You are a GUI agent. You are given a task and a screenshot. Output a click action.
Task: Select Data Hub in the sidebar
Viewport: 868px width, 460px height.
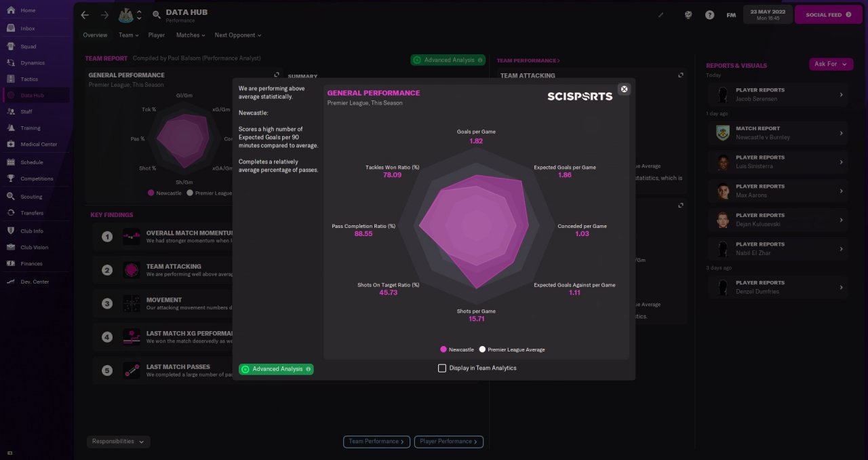[35, 96]
